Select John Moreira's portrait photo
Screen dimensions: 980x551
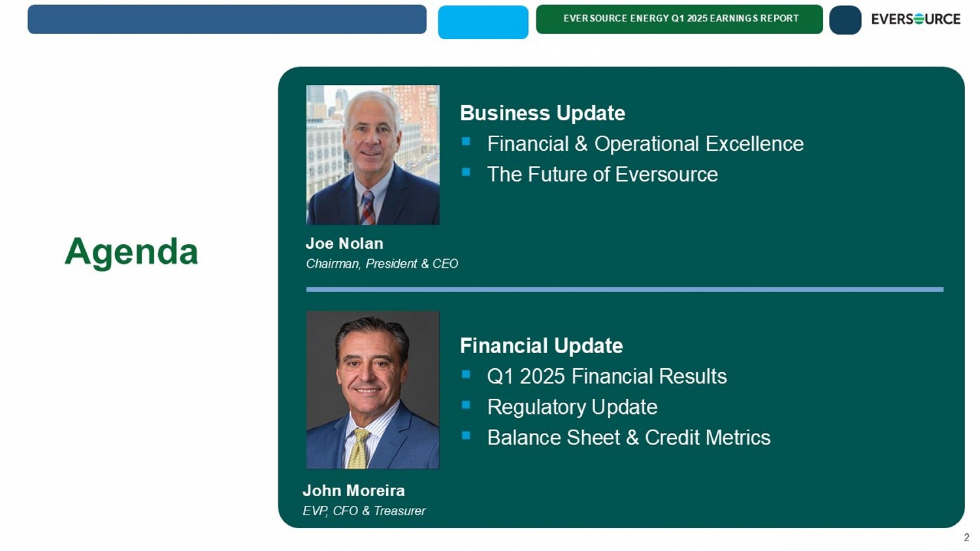pos(373,390)
